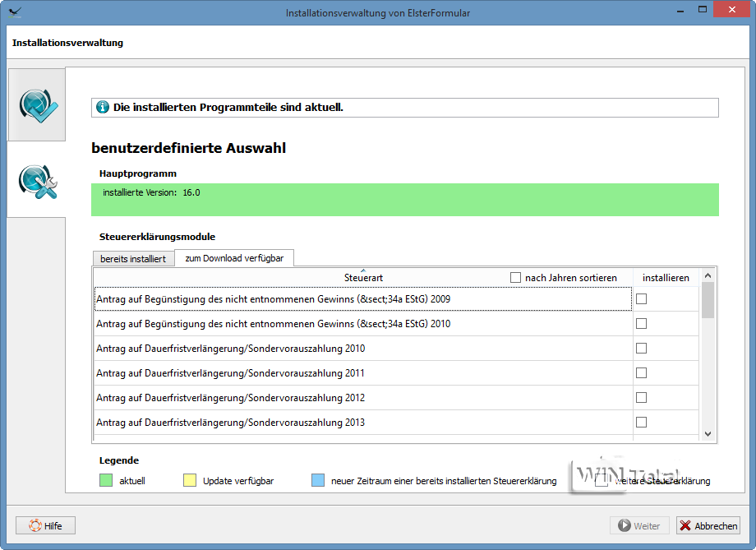Click the 'installieren' column header
Image resolution: width=756 pixels, height=550 pixels.
666,277
